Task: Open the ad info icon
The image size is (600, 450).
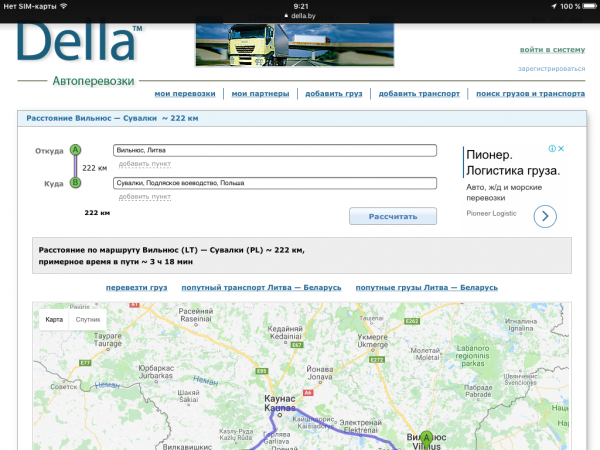Action: 552,149
